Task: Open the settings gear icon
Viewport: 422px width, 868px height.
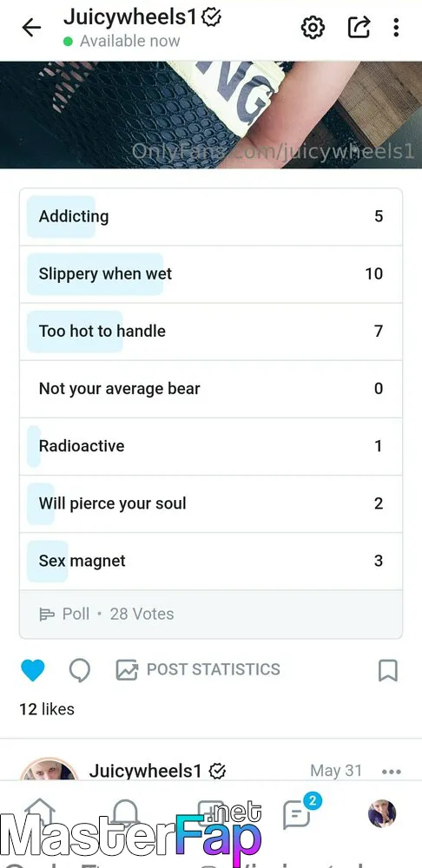Action: pyautogui.click(x=313, y=27)
